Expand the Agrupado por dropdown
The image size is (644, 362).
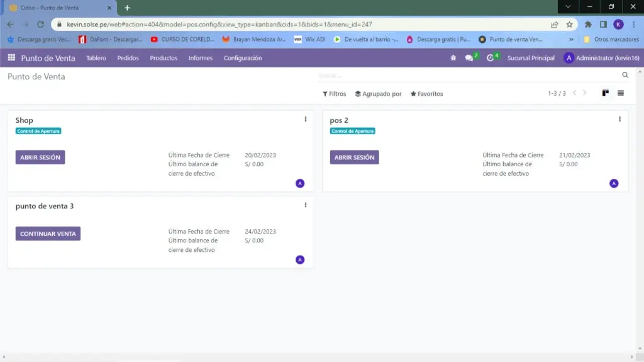click(378, 94)
